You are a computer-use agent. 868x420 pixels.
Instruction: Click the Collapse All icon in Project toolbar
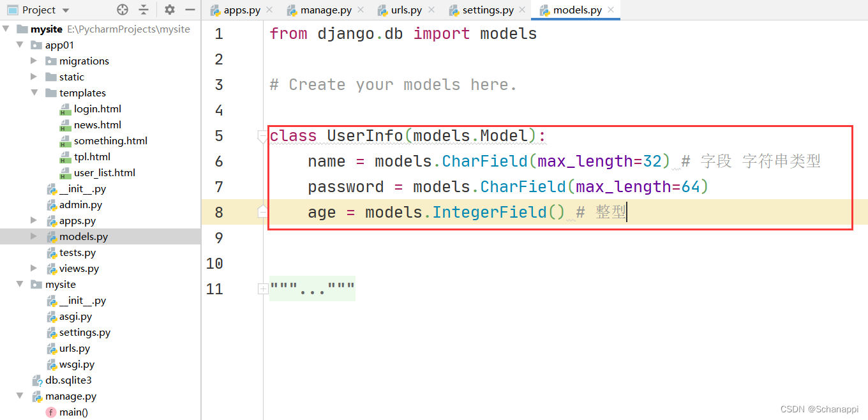coord(144,10)
